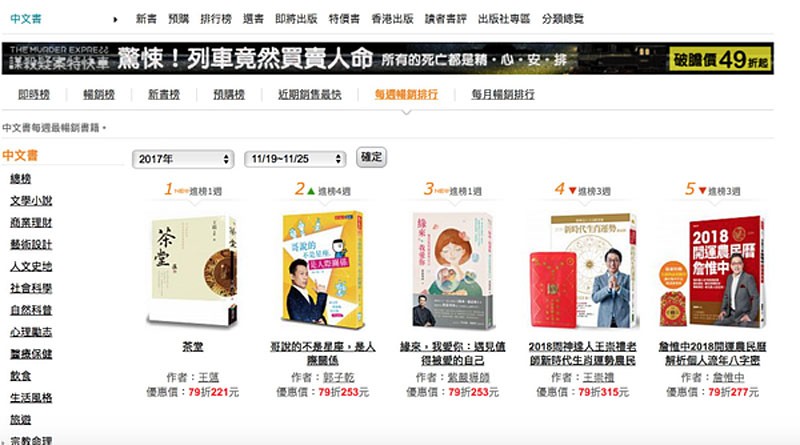Open the 新書榜 tab
This screenshot has height=445, width=800.
(x=164, y=94)
